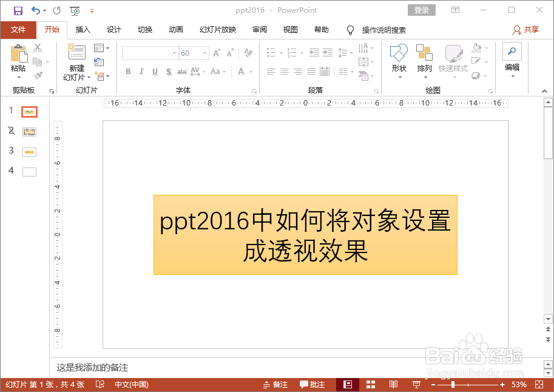Toggle right text alignment
Viewport: 554px width, 392px height.
tap(298, 72)
